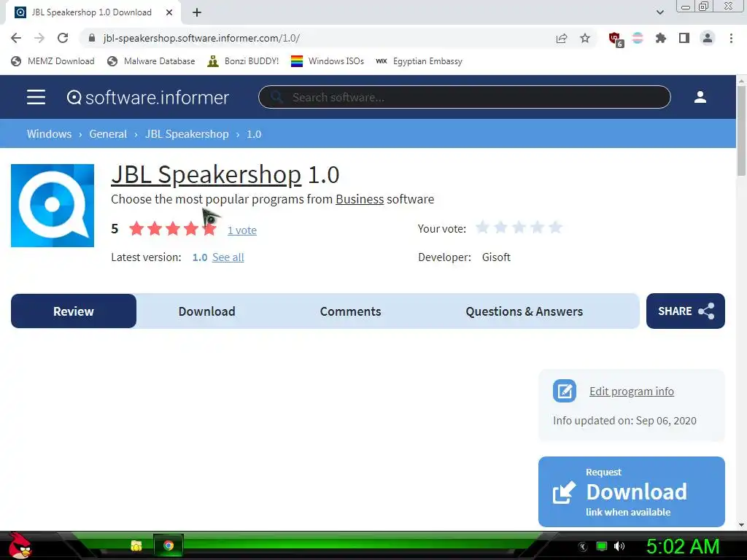Image resolution: width=747 pixels, height=560 pixels.
Task: Close the JBL Speakershop tab
Action: pyautogui.click(x=169, y=12)
